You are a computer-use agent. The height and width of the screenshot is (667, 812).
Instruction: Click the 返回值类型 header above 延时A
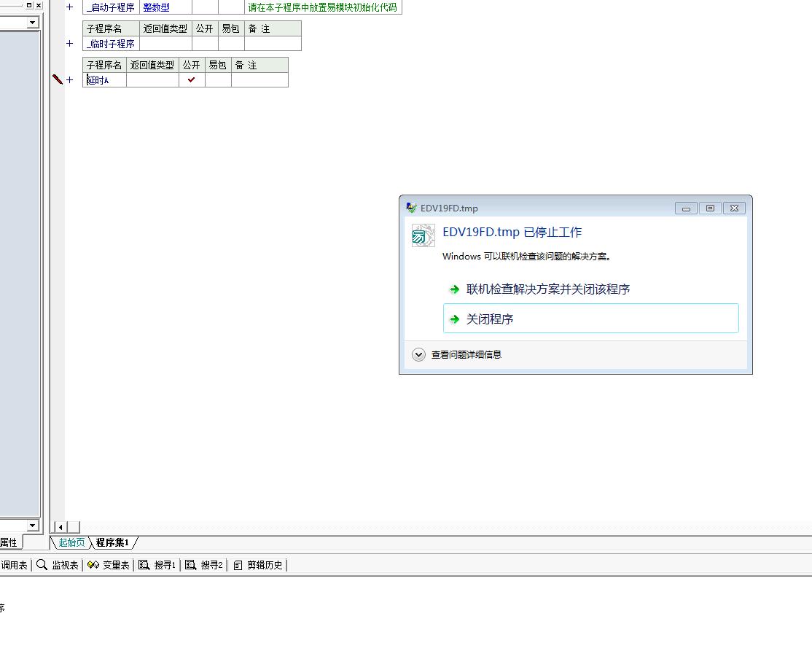pyautogui.click(x=153, y=65)
